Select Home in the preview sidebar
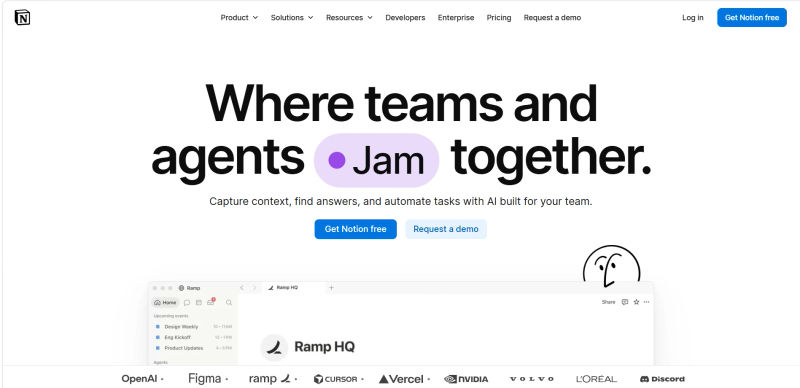The height and width of the screenshot is (388, 800). point(165,303)
